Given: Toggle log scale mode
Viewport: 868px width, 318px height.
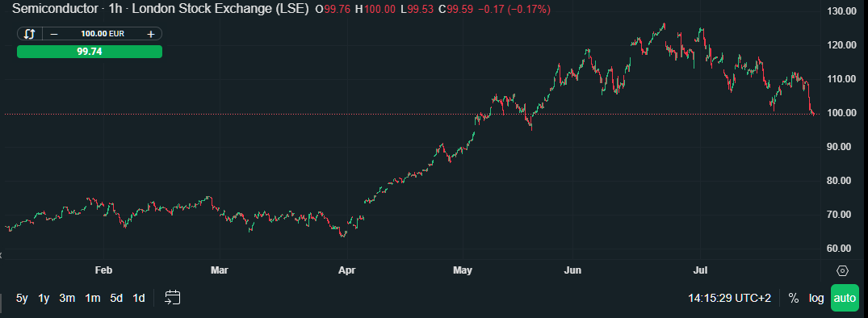Looking at the screenshot, I should (x=816, y=298).
